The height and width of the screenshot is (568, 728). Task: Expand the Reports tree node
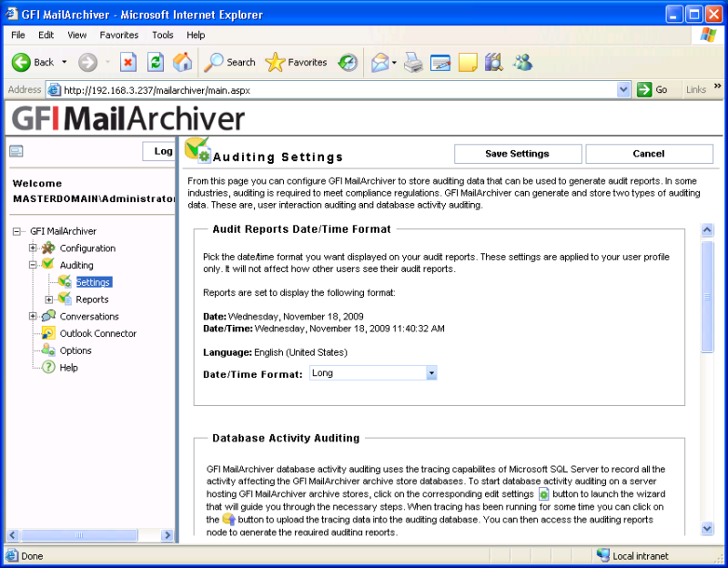(x=49, y=299)
